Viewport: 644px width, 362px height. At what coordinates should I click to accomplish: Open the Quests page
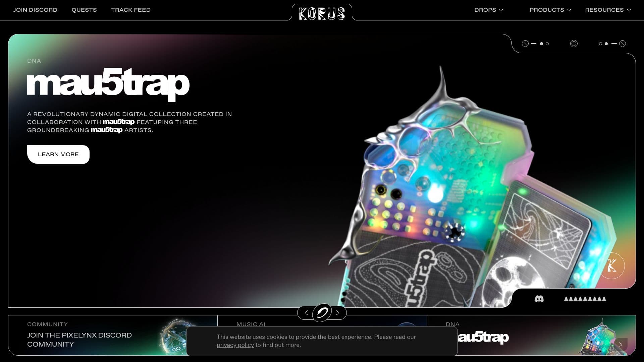pyautogui.click(x=84, y=10)
